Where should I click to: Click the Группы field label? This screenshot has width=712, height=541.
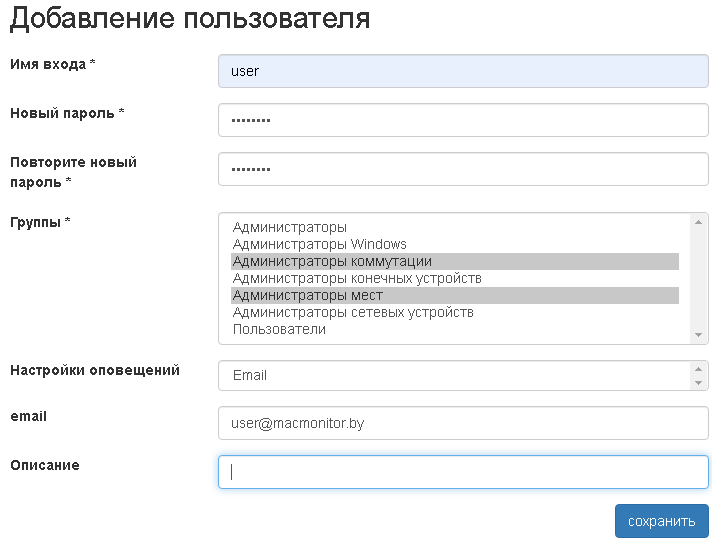pos(40,221)
